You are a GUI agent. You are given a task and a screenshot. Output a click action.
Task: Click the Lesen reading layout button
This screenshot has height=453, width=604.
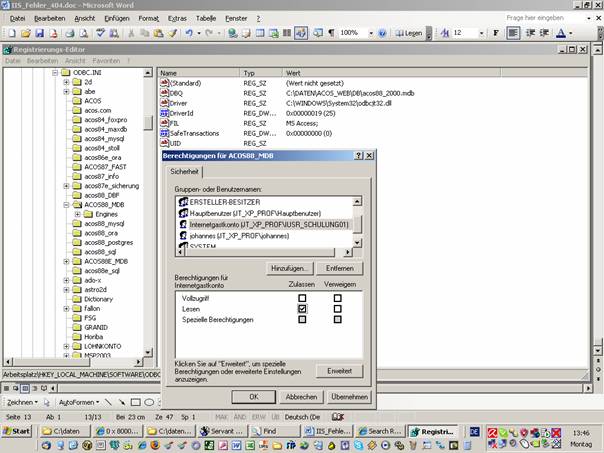pos(409,33)
